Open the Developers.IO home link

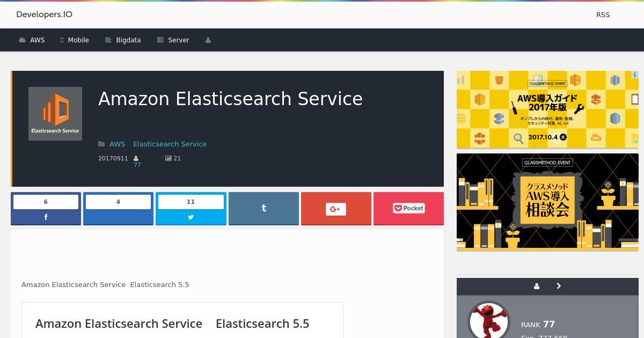coord(44,14)
